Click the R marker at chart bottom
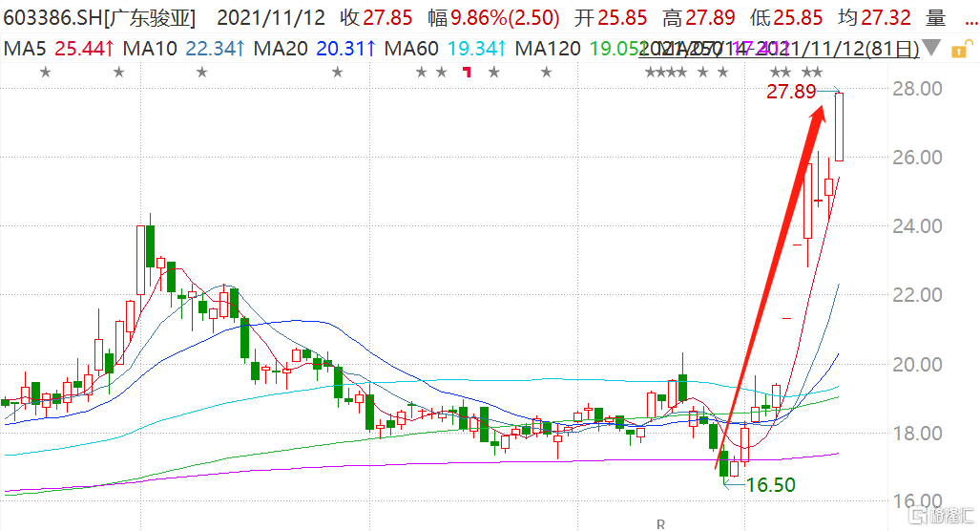Image resolution: width=980 pixels, height=531 pixels. 660,524
